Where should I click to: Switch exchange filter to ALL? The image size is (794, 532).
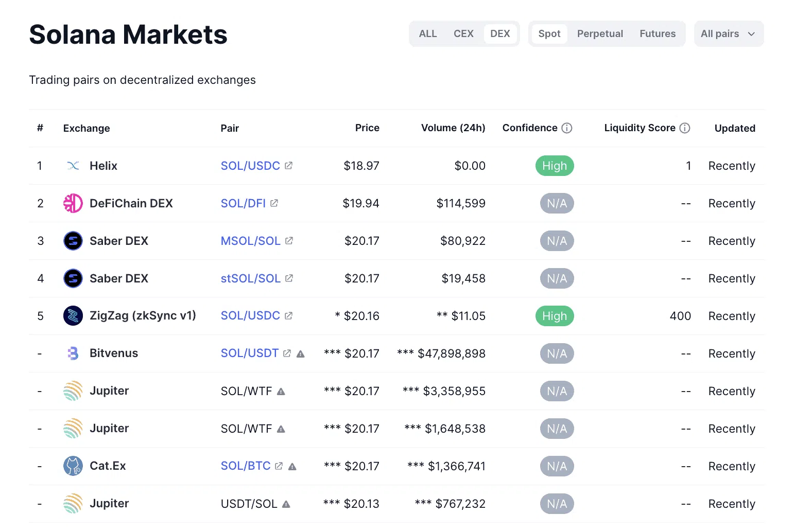coord(428,34)
